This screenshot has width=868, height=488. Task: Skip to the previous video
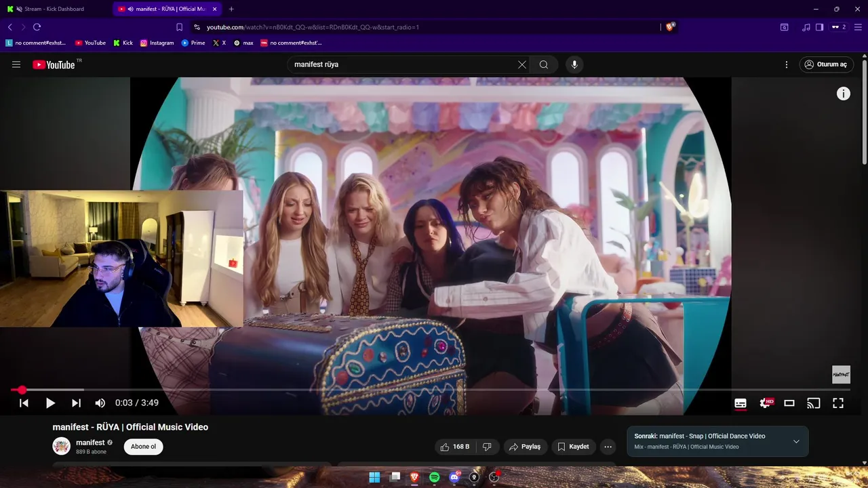point(24,403)
